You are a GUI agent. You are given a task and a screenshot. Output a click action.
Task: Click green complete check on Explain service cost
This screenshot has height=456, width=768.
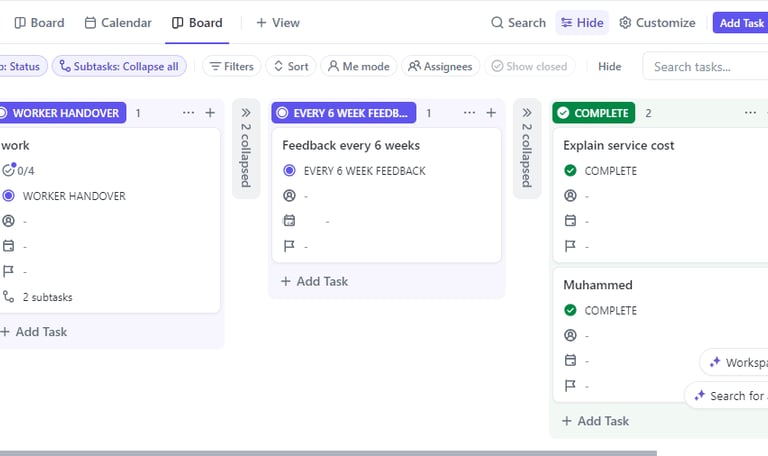pyautogui.click(x=570, y=171)
